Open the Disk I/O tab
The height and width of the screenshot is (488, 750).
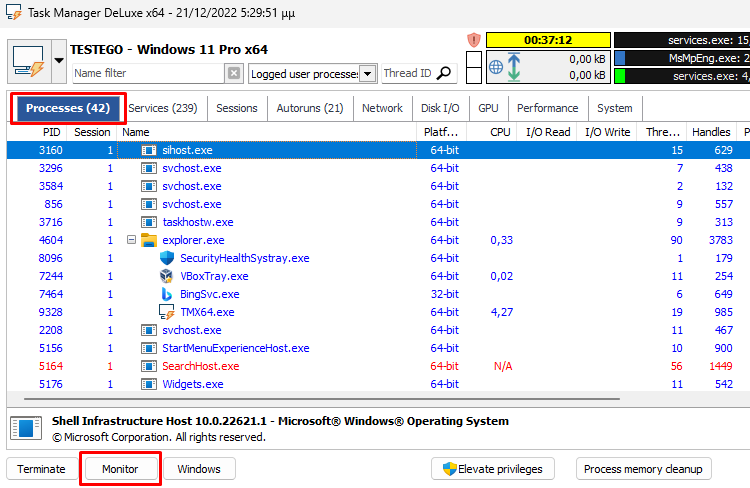pos(440,108)
